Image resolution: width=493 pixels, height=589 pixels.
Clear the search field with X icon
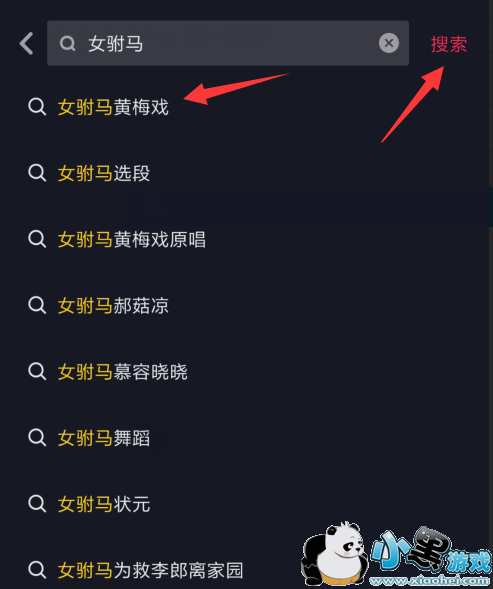point(389,43)
